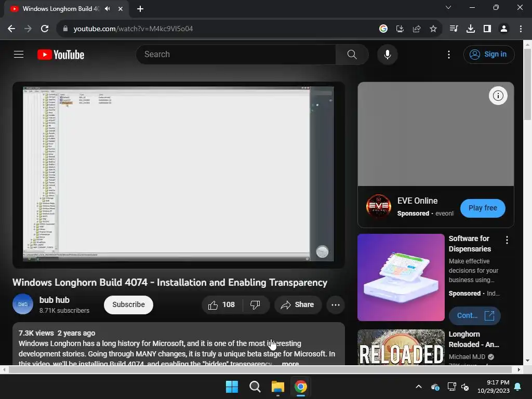The height and width of the screenshot is (399, 532).
Task: Open Chrome media controls
Action: click(x=454, y=29)
